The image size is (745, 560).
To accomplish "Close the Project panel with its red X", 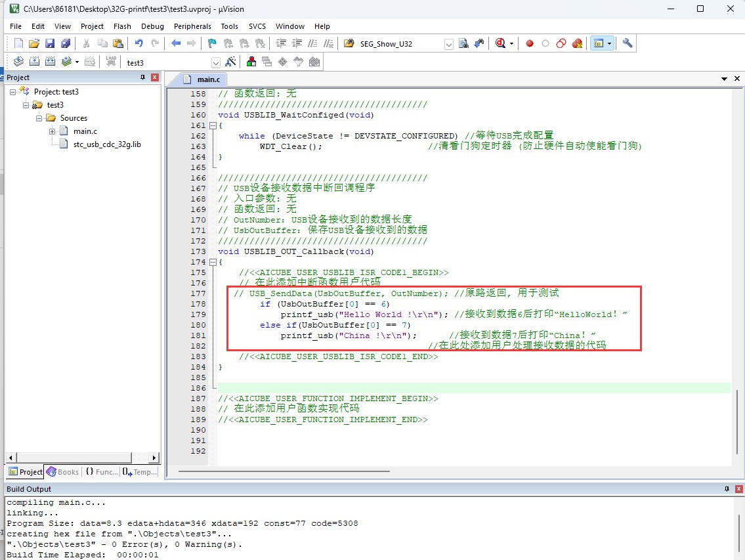I will (155, 77).
